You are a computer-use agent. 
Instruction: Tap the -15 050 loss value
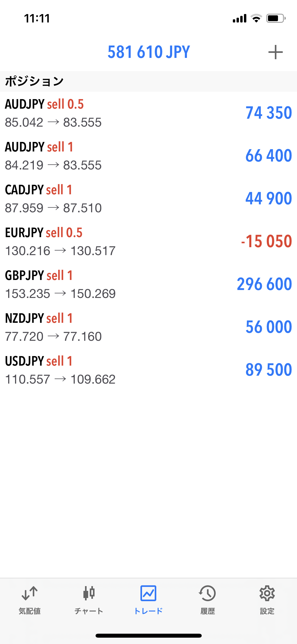coord(266,241)
